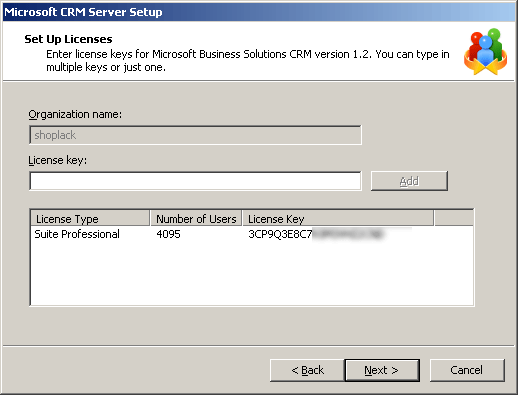Image resolution: width=518 pixels, height=395 pixels.
Task: Click the CRM people logo icon
Action: pos(485,51)
